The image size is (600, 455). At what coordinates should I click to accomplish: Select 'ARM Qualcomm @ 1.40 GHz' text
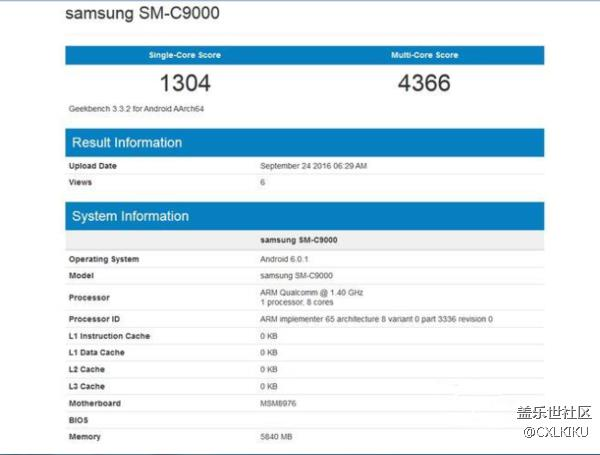tap(311, 292)
